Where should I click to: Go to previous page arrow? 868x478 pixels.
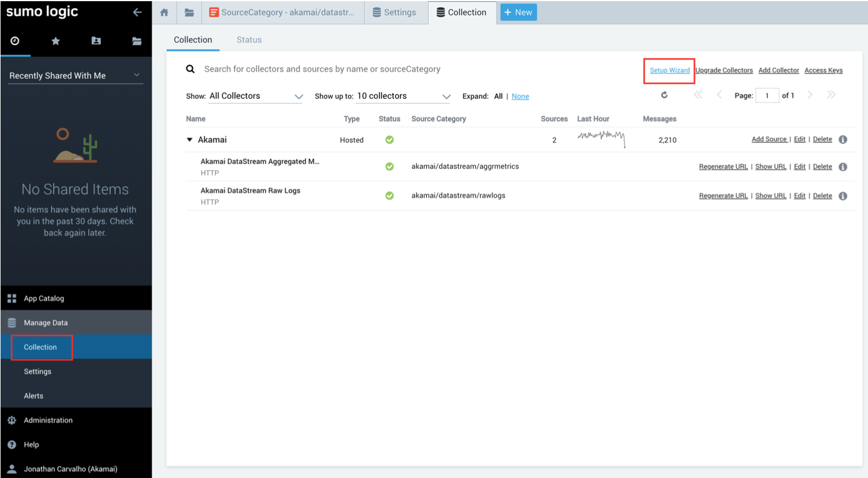719,95
